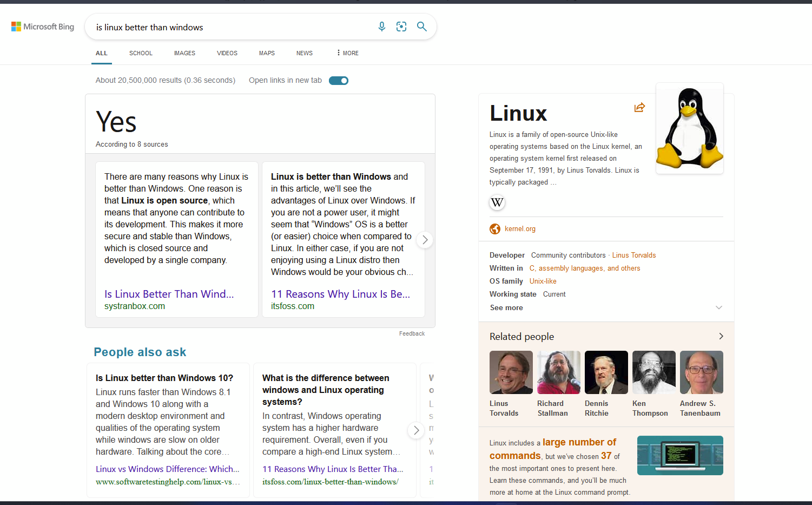The image size is (812, 505).
Task: Open kernel.org official site link
Action: coord(520,229)
